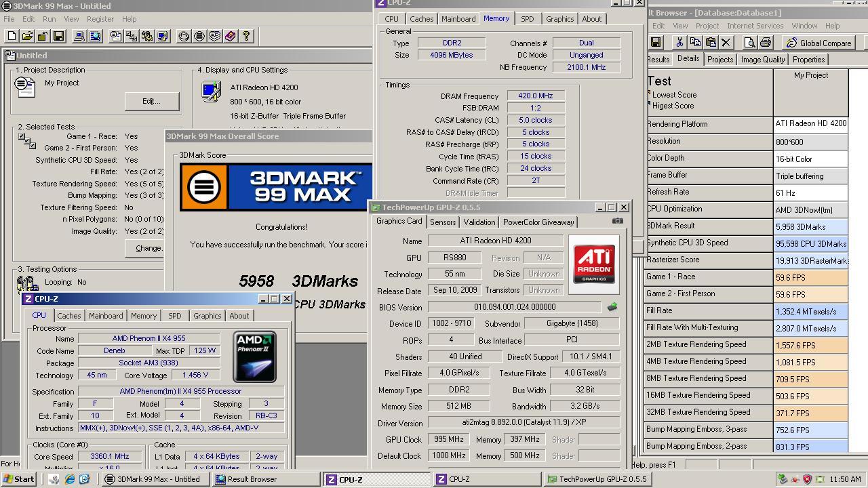Click the question mark help icon in 3DMark toolbar
The width and height of the screenshot is (868, 488).
246,36
